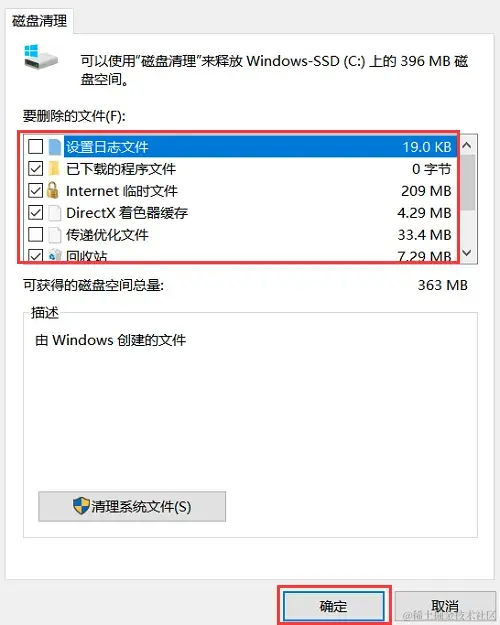Click the 取消 button
Image resolution: width=500 pixels, height=625 pixels.
coord(444,606)
